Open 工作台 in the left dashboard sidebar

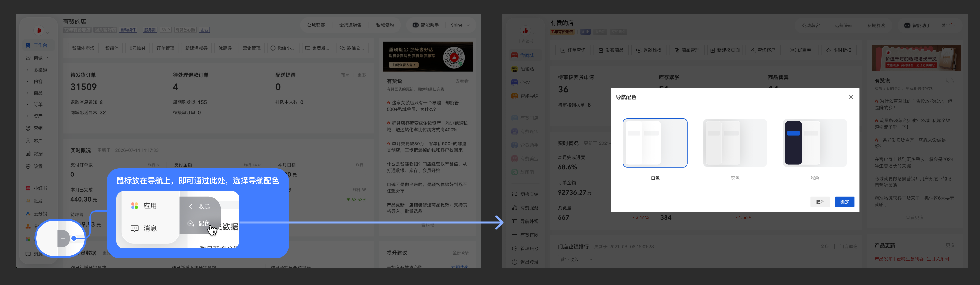pyautogui.click(x=37, y=45)
